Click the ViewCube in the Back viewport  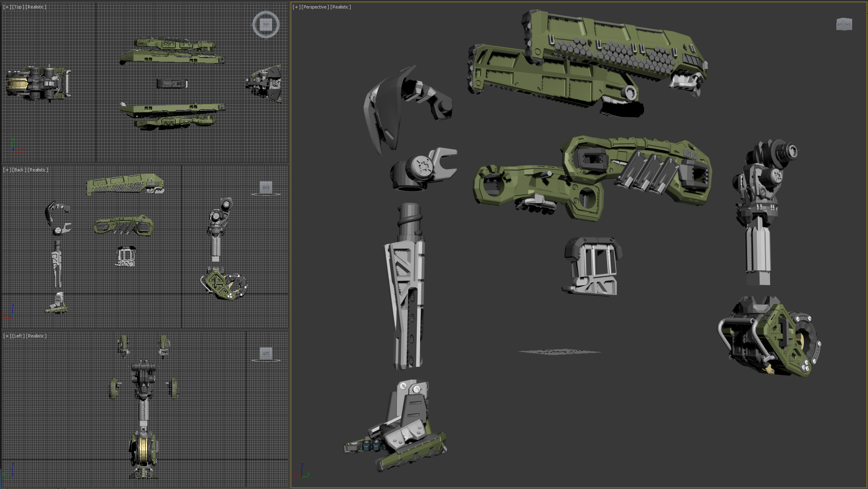[x=266, y=187]
